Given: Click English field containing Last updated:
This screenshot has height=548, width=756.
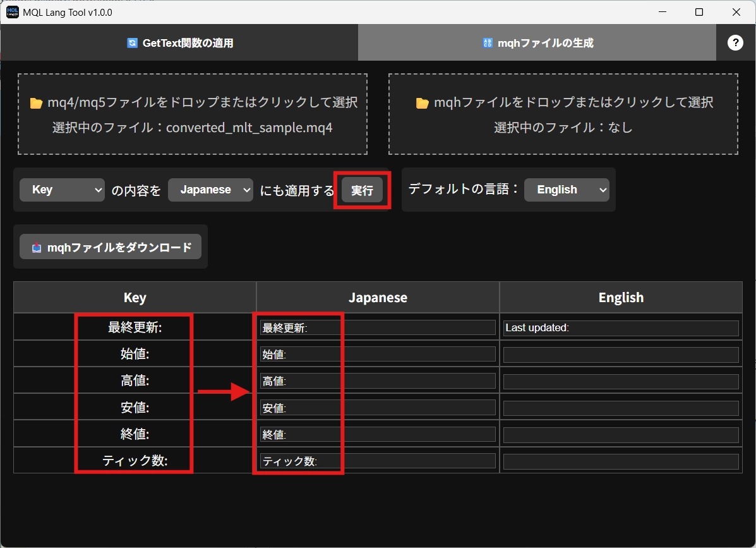Looking at the screenshot, I should pos(620,328).
